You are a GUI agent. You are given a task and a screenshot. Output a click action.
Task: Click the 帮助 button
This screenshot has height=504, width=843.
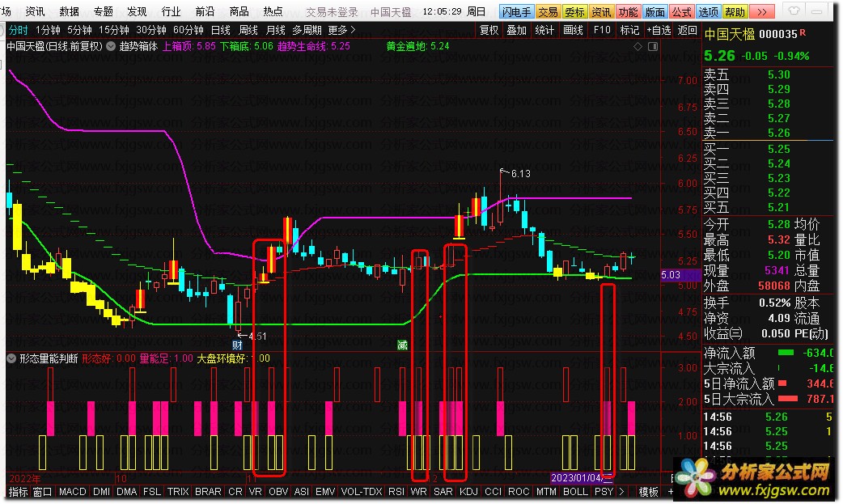tap(735, 12)
